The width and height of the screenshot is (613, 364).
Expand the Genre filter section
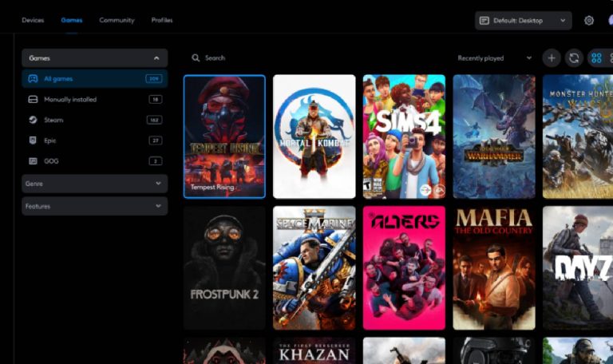coord(94,184)
